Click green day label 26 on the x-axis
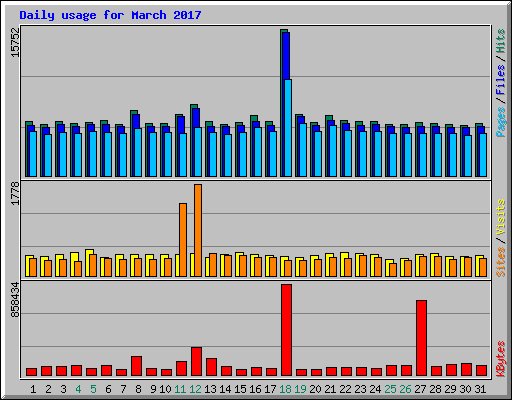 point(405,389)
